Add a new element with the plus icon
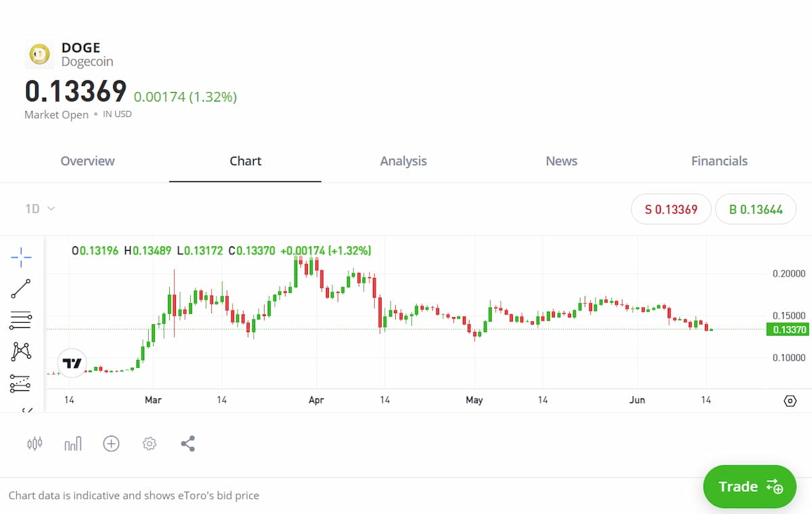812x514 pixels. pyautogui.click(x=111, y=444)
